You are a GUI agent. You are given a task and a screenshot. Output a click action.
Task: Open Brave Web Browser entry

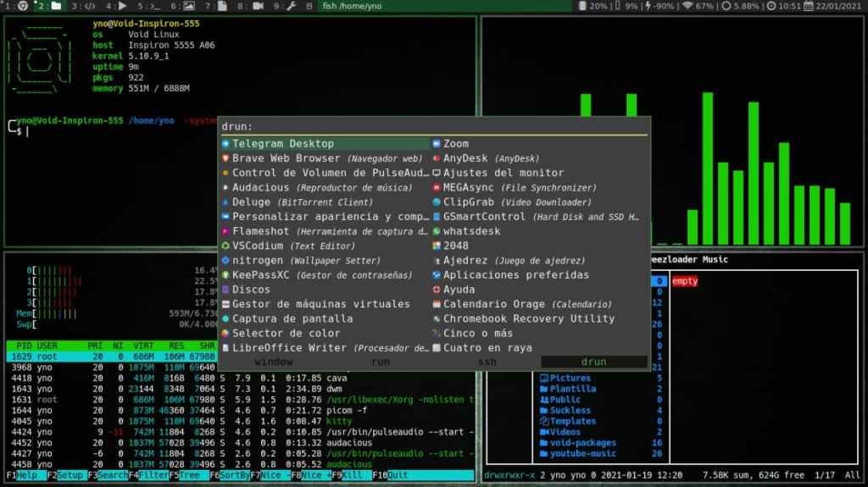[x=287, y=158]
